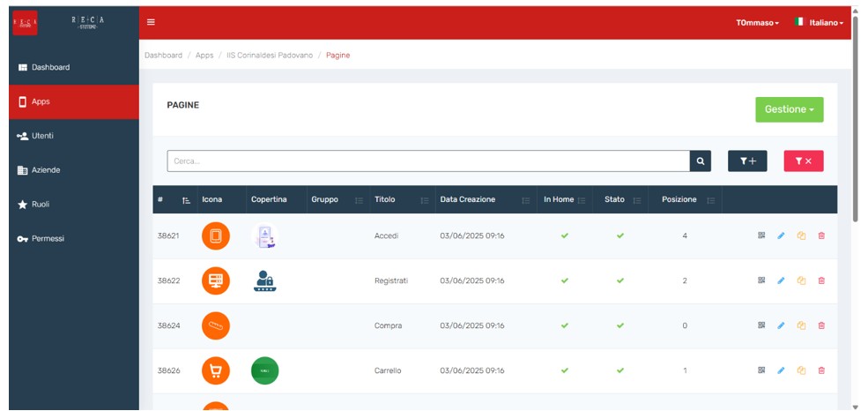
Task: Open QR code for Carrello row
Action: click(761, 370)
